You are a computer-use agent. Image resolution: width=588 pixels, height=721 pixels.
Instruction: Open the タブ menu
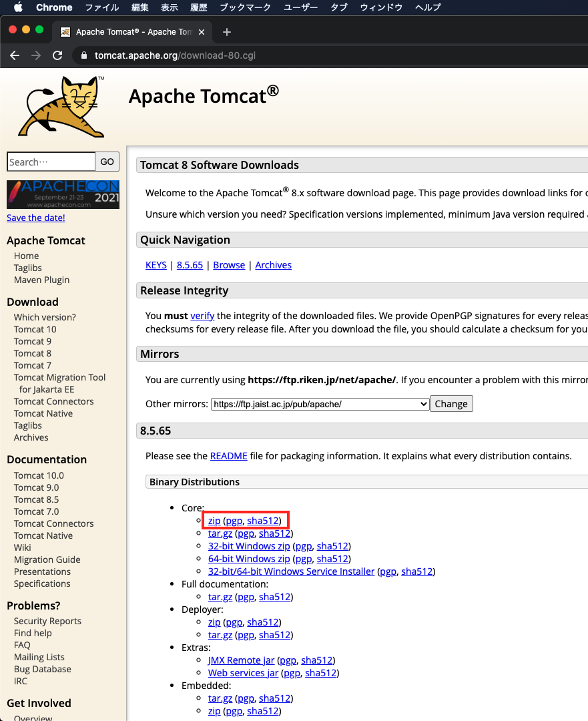click(x=339, y=7)
